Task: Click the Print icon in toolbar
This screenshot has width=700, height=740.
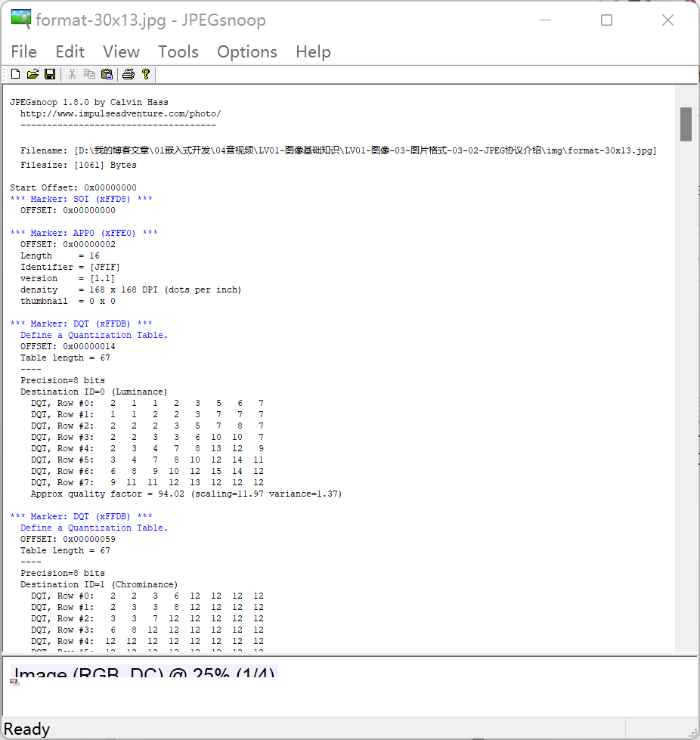Action: click(x=129, y=74)
